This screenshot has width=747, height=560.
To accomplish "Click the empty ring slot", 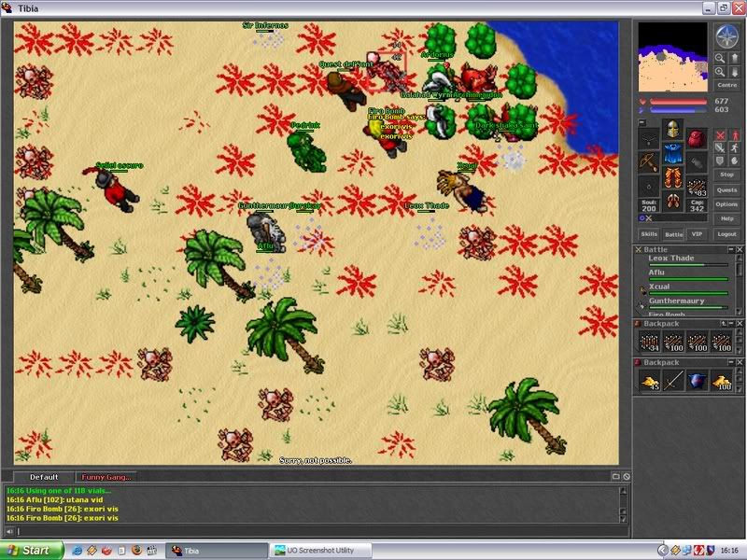I will click(x=648, y=186).
